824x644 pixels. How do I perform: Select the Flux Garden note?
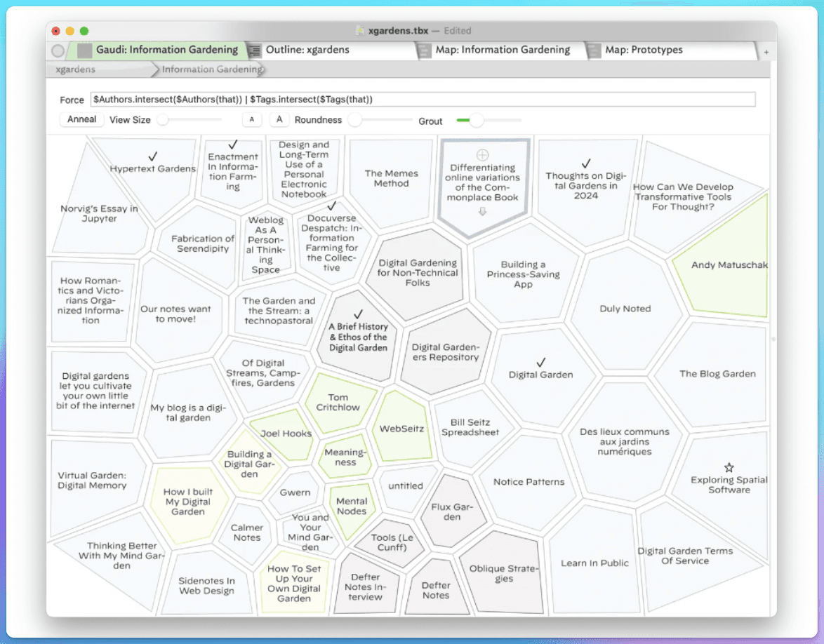click(452, 511)
